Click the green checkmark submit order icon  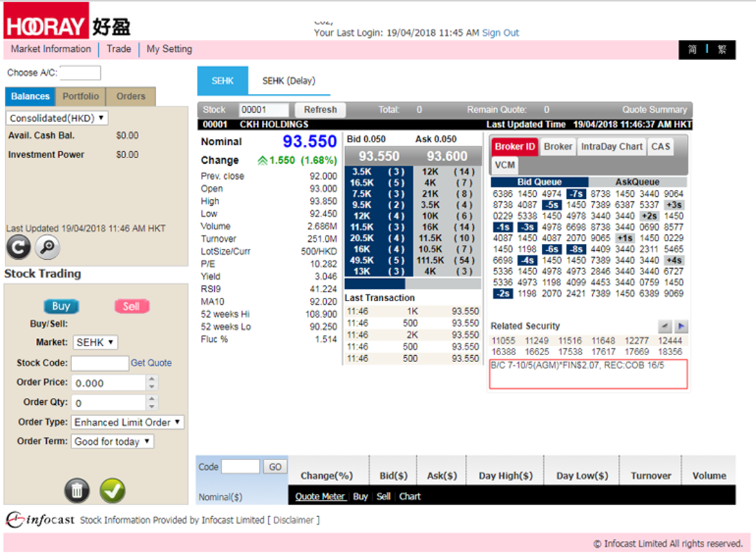coord(112,490)
